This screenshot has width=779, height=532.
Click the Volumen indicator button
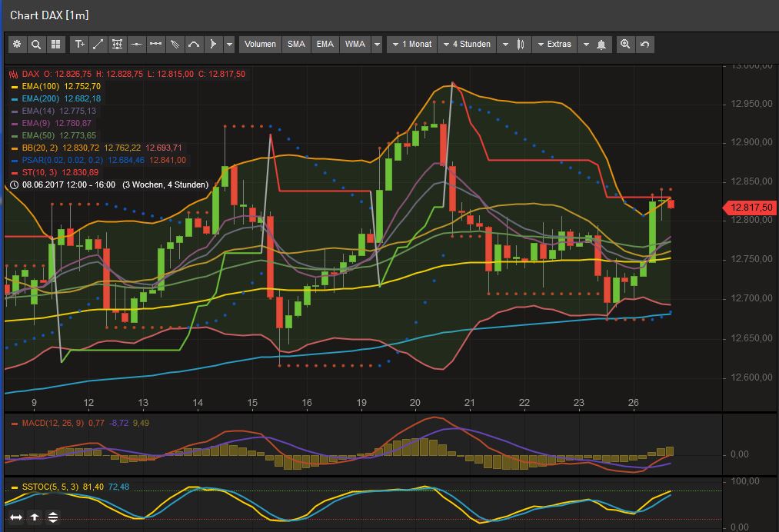coord(260,45)
